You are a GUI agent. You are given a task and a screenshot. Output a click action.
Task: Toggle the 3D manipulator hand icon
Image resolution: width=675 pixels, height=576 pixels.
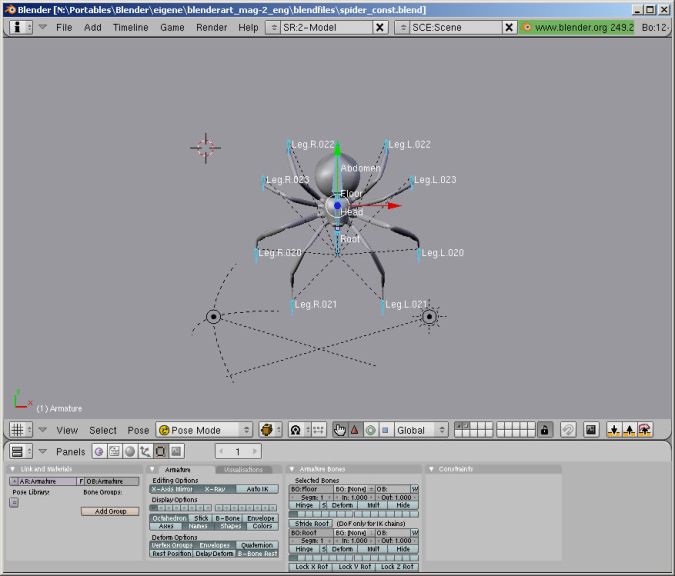340,430
